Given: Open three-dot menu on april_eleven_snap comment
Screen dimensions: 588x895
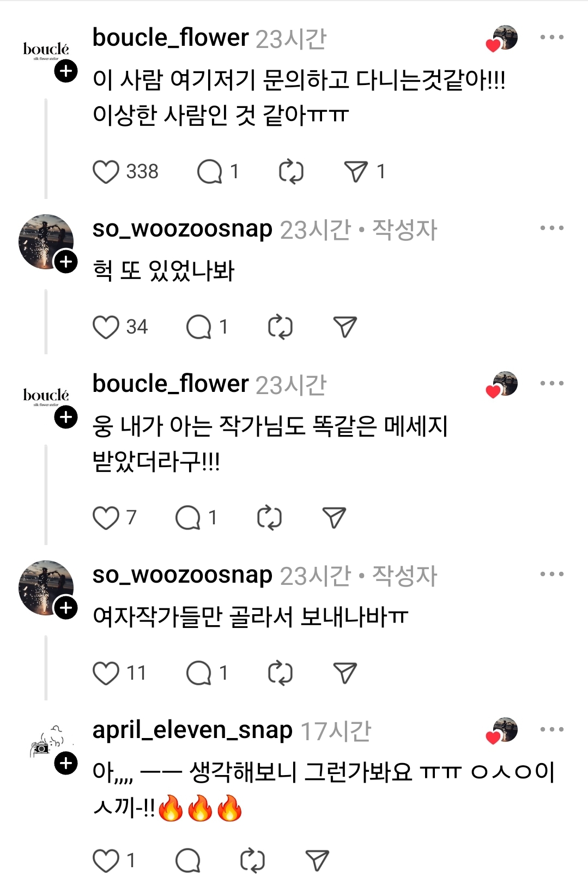Looking at the screenshot, I should click(x=551, y=729).
